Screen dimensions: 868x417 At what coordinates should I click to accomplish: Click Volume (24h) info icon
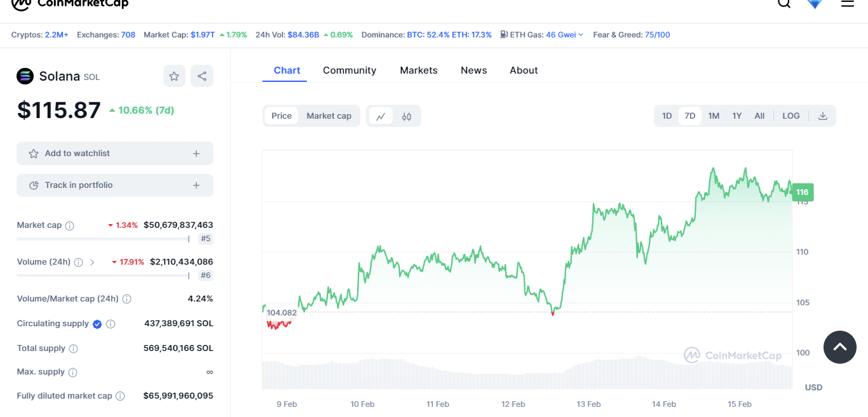78,262
